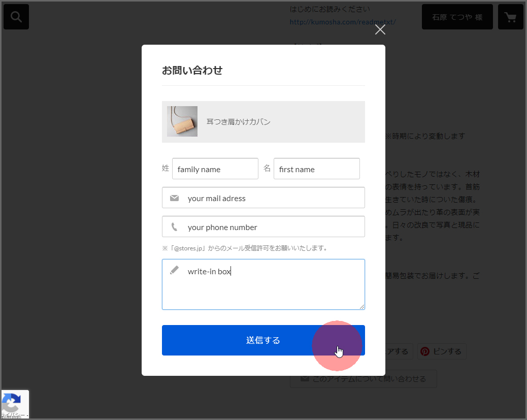Click the reCAPTCHA badge icon

click(x=12, y=403)
